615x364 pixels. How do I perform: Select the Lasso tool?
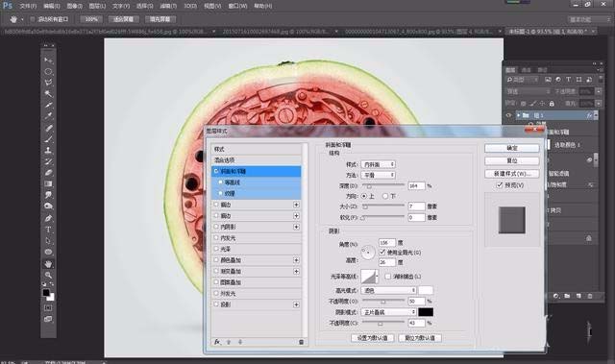click(48, 83)
